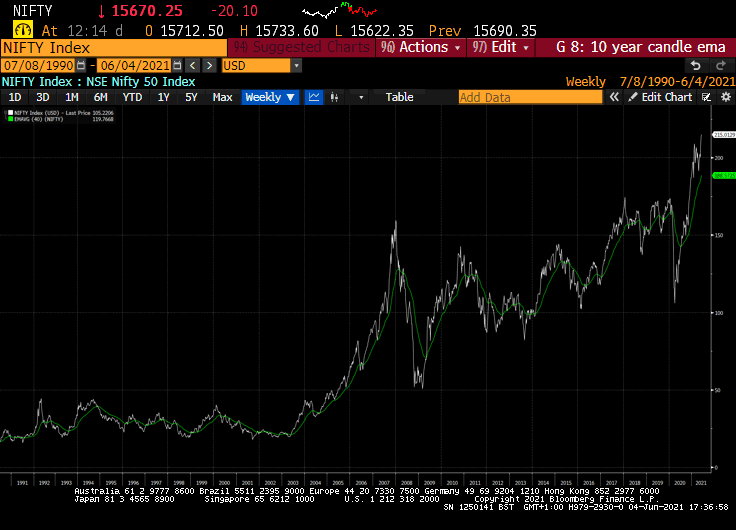
Task: Click the 2008 year label on time axis
Action: [x=406, y=483]
